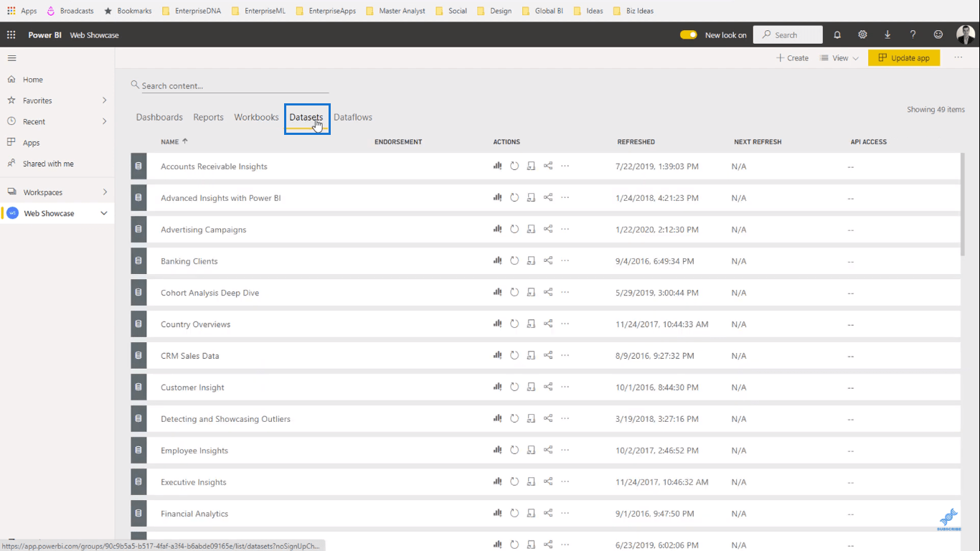The width and height of the screenshot is (980, 551).
Task: Create report for Executive Insights dataset
Action: pyautogui.click(x=497, y=481)
